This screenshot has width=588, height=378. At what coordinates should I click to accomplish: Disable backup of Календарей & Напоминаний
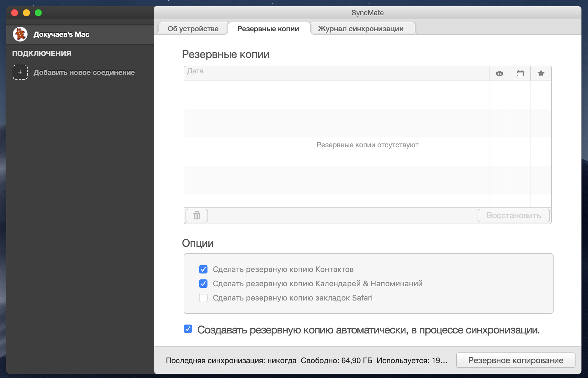point(203,284)
